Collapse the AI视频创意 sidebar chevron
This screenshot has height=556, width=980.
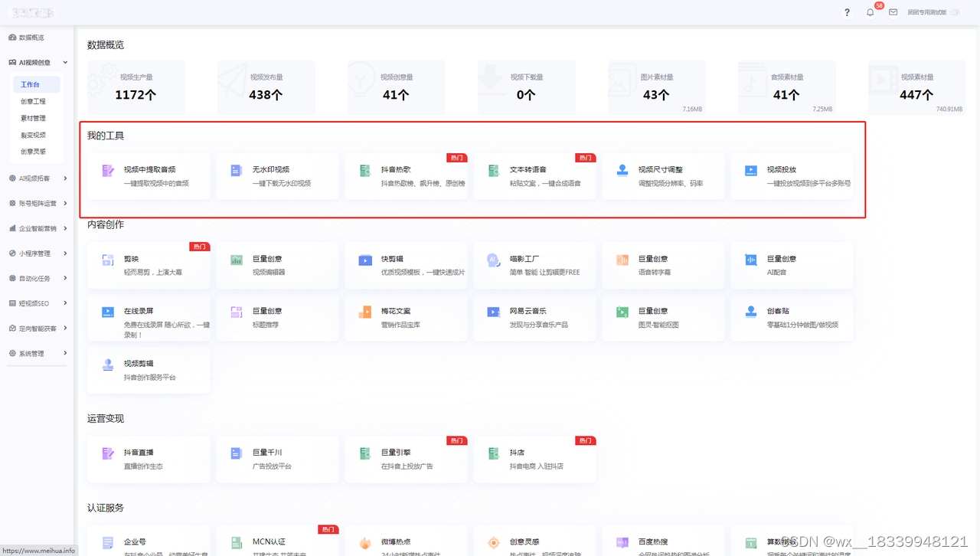point(65,63)
